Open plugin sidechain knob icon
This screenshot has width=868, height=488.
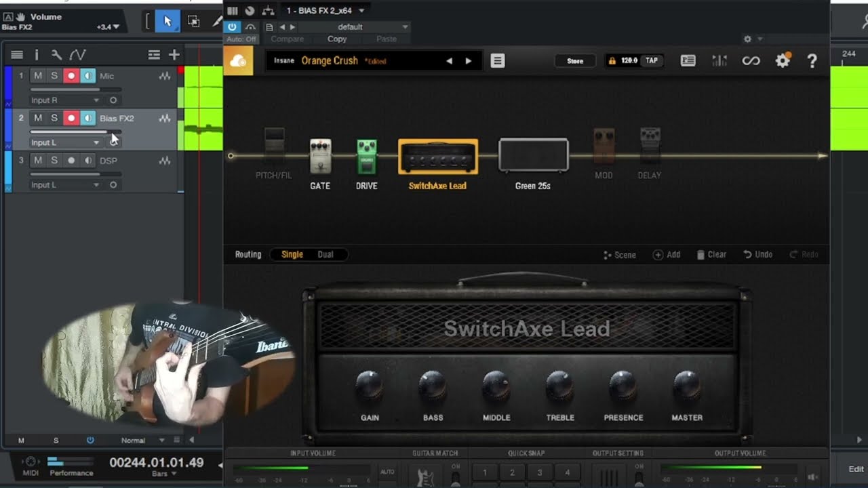(250, 10)
